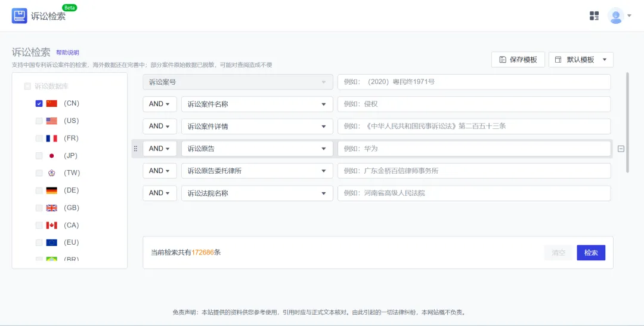
Task: Click the European Union flag icon
Action: [52, 242]
